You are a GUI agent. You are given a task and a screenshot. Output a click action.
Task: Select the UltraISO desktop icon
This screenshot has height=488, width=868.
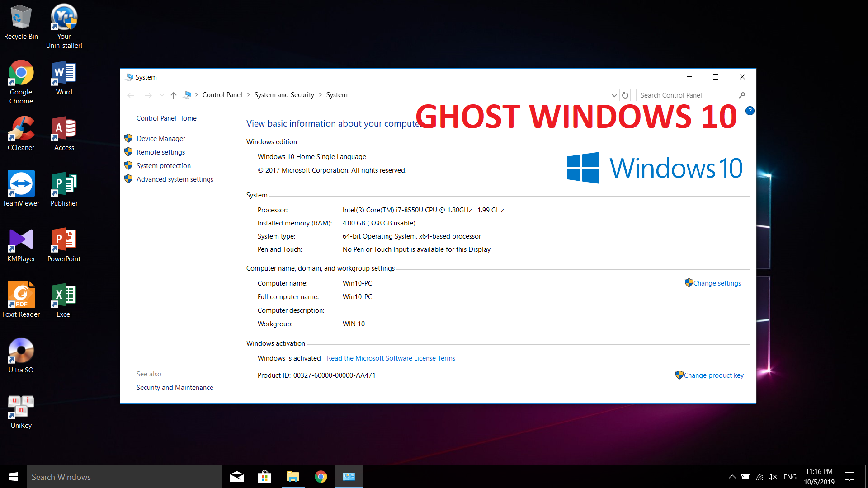click(21, 356)
